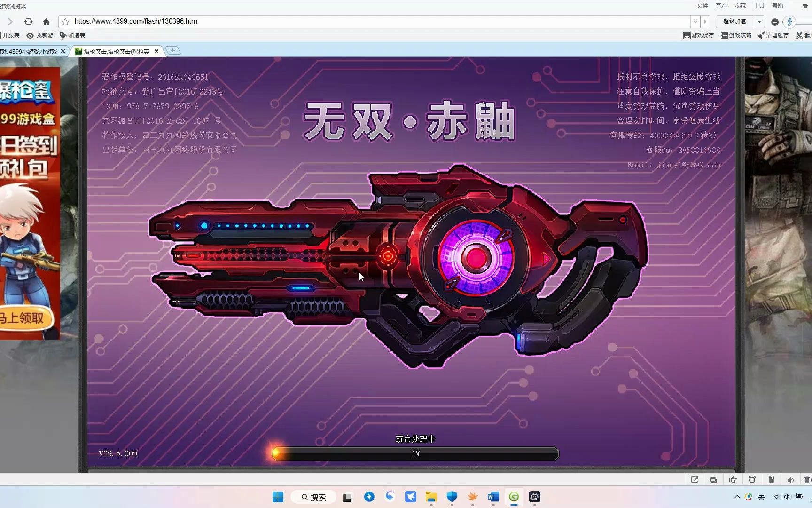Click the running-man speed slider handle
Image resolution: width=812 pixels, height=508 pixels.
point(789,22)
